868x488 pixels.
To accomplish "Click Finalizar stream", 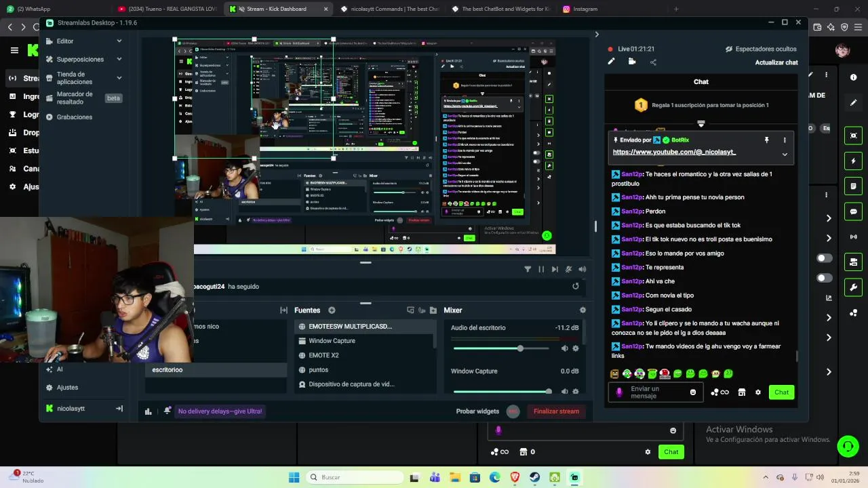I will coord(556,411).
